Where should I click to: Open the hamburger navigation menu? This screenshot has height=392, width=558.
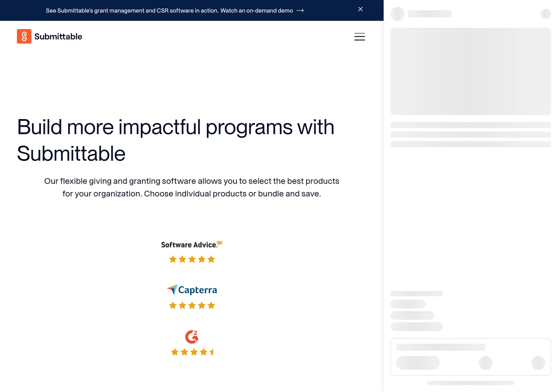click(360, 37)
